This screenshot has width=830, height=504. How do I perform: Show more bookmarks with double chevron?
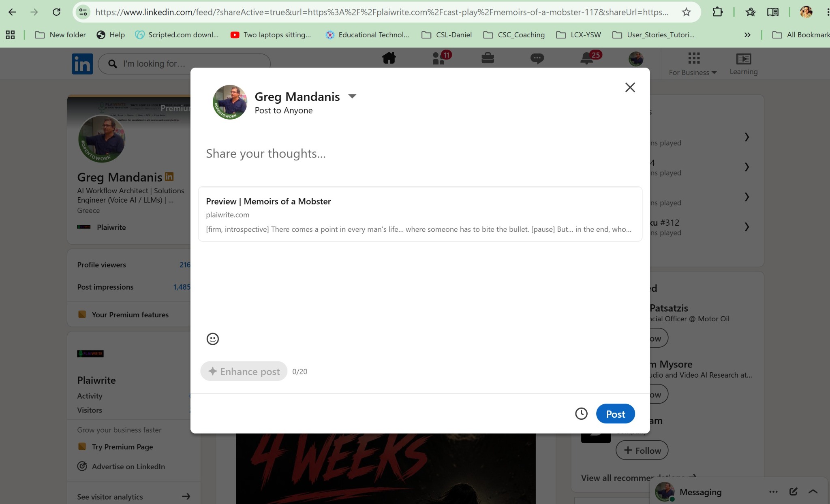click(x=747, y=35)
